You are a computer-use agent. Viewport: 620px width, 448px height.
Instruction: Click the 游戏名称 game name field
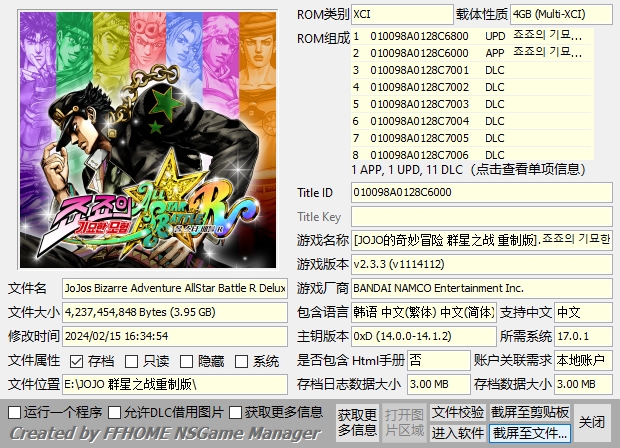[x=482, y=240]
